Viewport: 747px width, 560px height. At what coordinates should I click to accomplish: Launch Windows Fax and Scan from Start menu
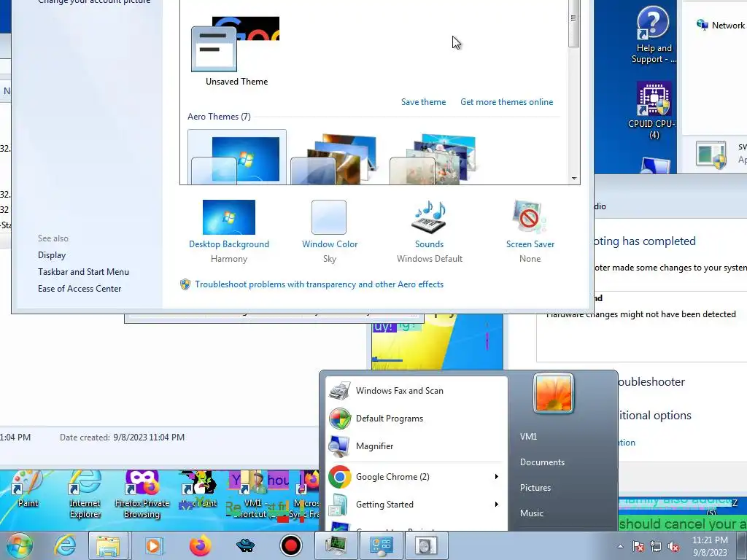[415, 391]
